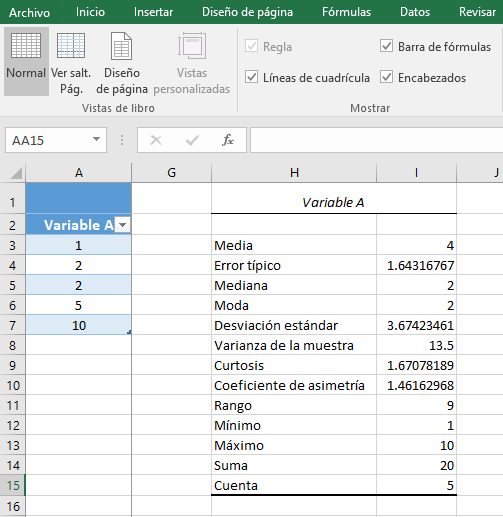
Task: Select the Máximo label cell
Action: tap(294, 445)
